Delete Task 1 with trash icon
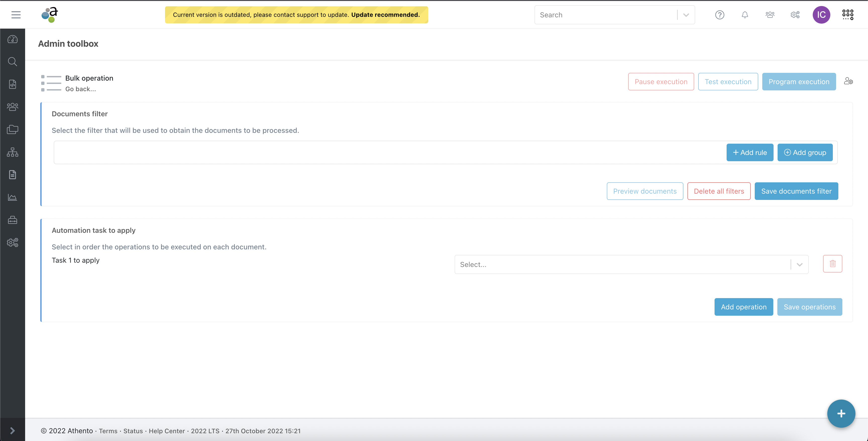Image resolution: width=868 pixels, height=441 pixels. coord(832,264)
